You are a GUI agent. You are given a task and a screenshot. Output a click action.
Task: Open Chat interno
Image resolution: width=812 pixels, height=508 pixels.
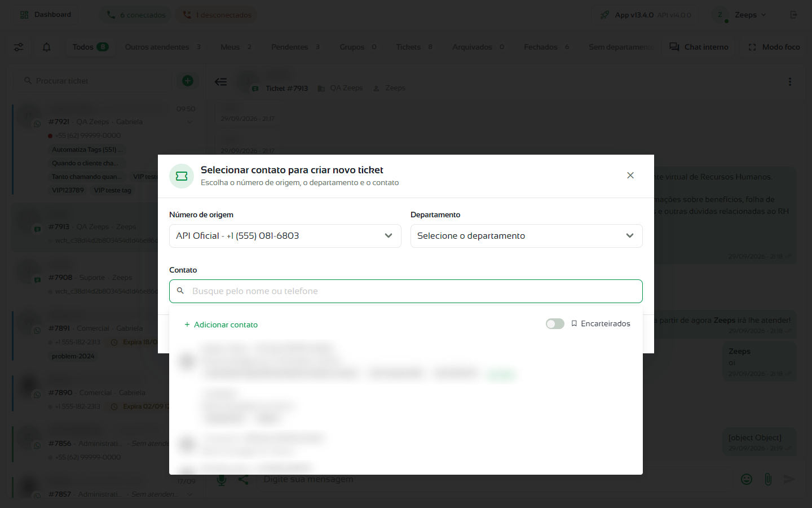pos(699,47)
